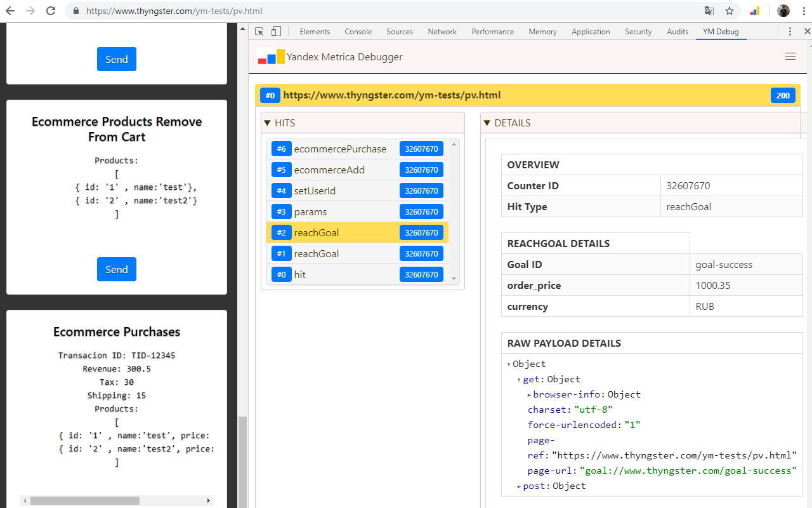The height and width of the screenshot is (508, 812).
Task: Click the charset "utf-8" value
Action: [593, 410]
